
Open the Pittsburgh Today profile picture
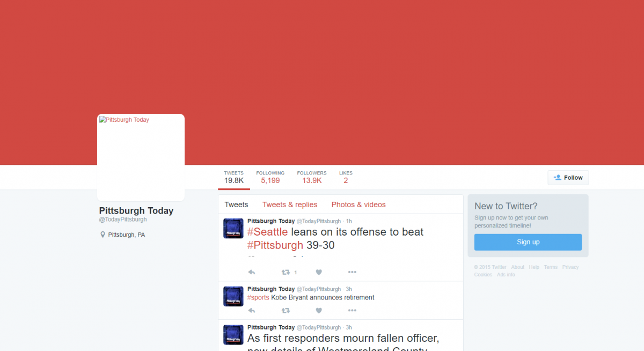[x=141, y=157]
